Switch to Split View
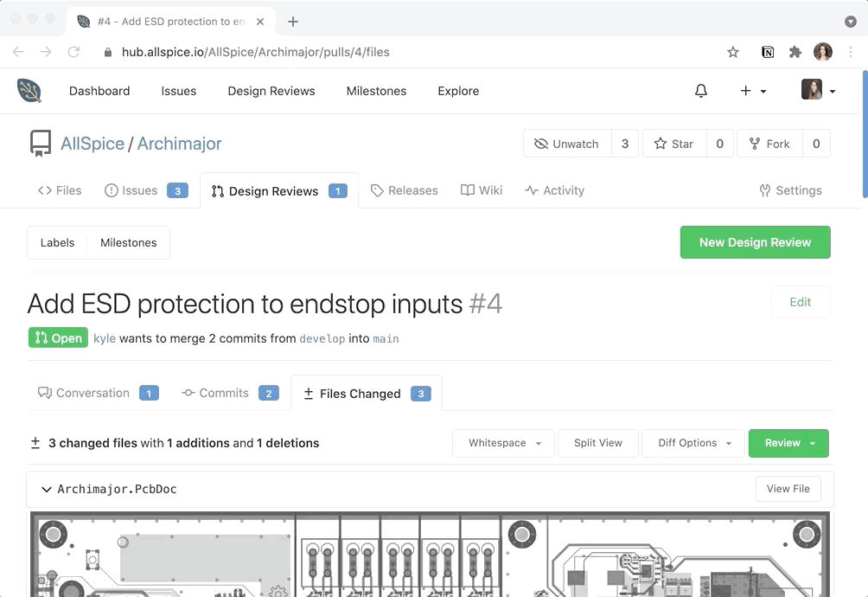 [598, 443]
